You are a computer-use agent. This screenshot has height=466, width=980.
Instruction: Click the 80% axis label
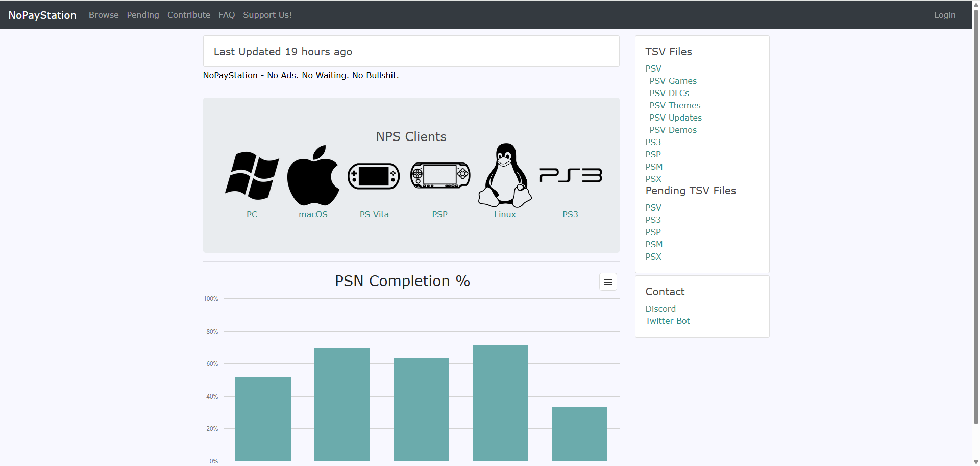212,332
